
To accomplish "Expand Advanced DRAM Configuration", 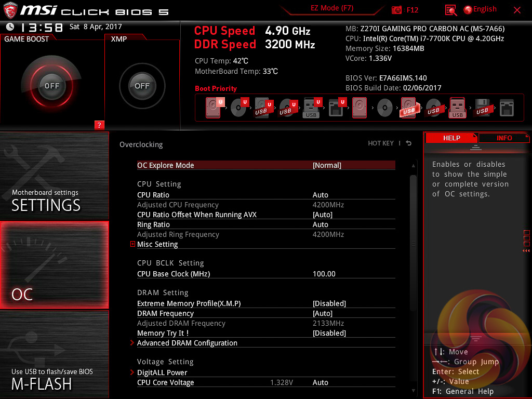I will (x=187, y=343).
